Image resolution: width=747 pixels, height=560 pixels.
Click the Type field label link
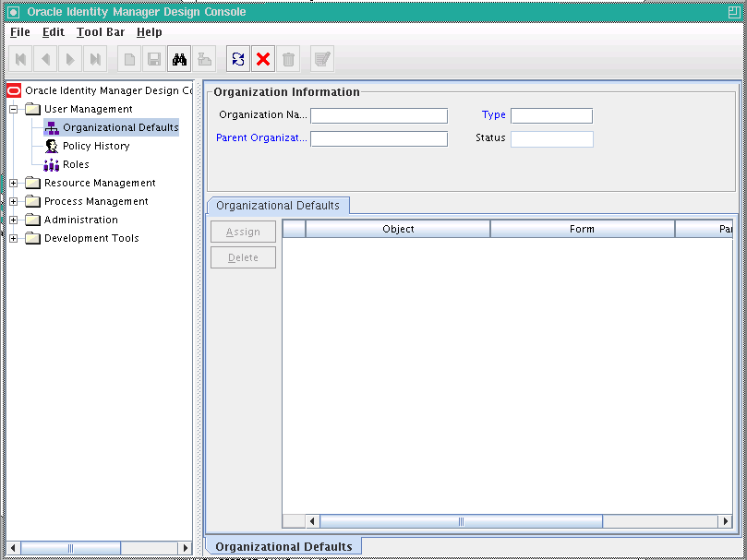(x=493, y=115)
